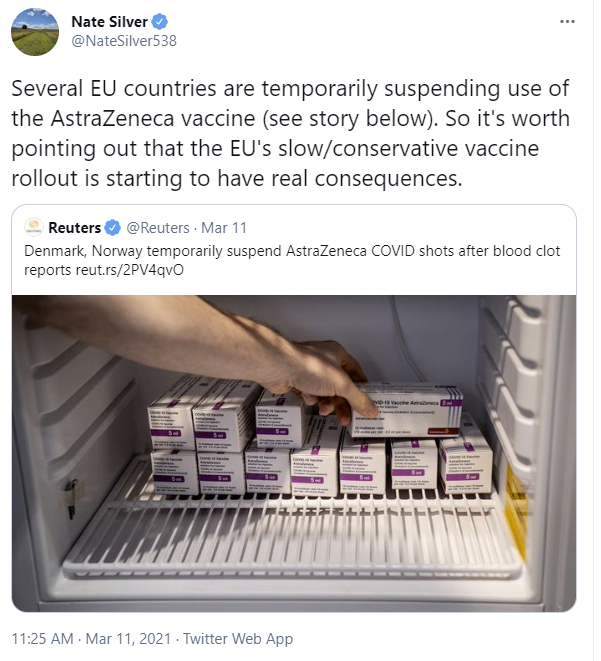The image size is (601, 661).
Task: Click the AstraZeneca box held by hand
Action: pyautogui.click(x=405, y=409)
